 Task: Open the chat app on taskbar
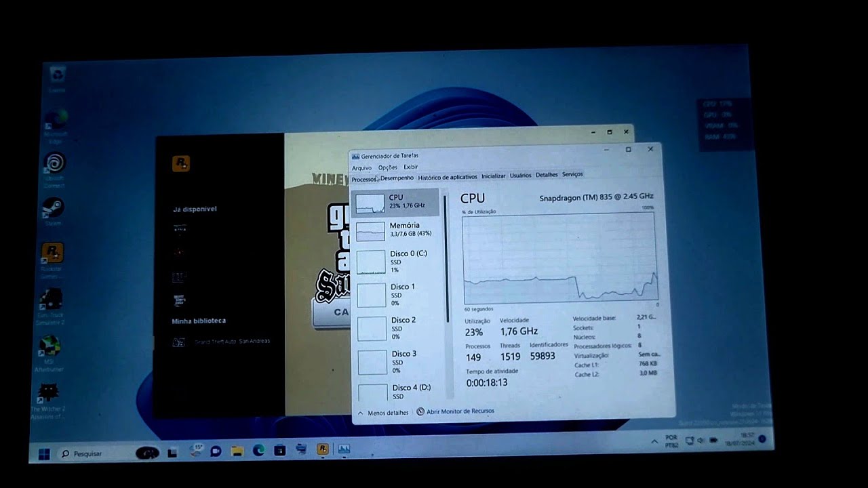[x=216, y=451]
